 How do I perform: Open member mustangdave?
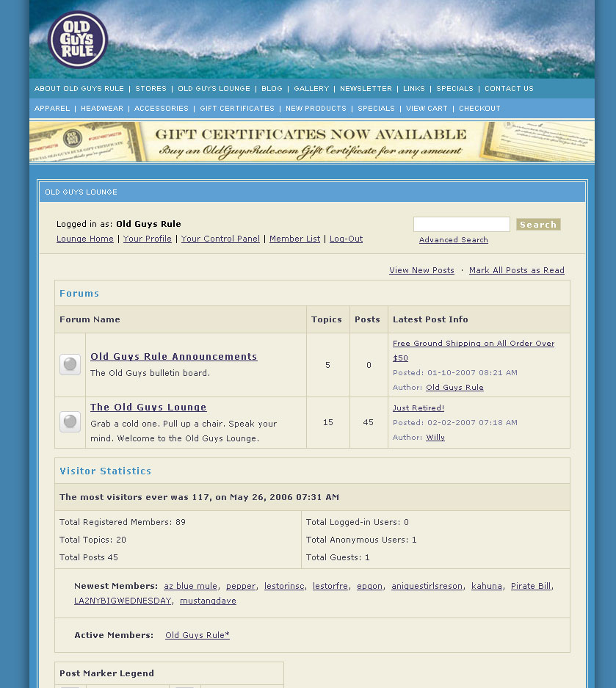[208, 601]
